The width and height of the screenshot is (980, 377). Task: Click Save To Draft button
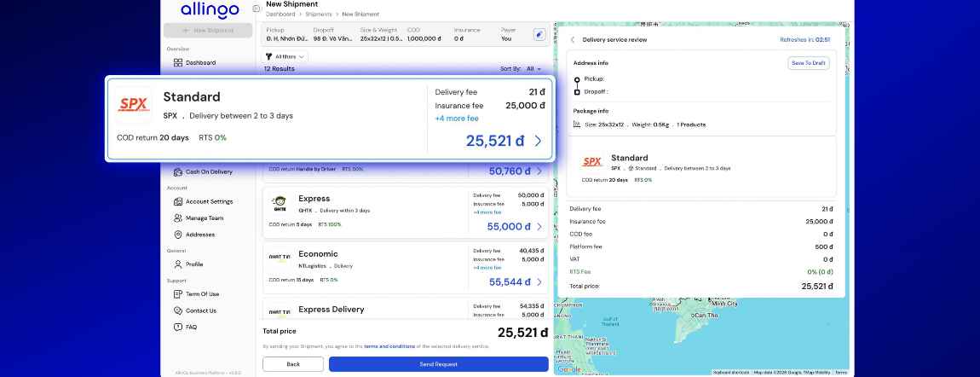click(x=809, y=63)
